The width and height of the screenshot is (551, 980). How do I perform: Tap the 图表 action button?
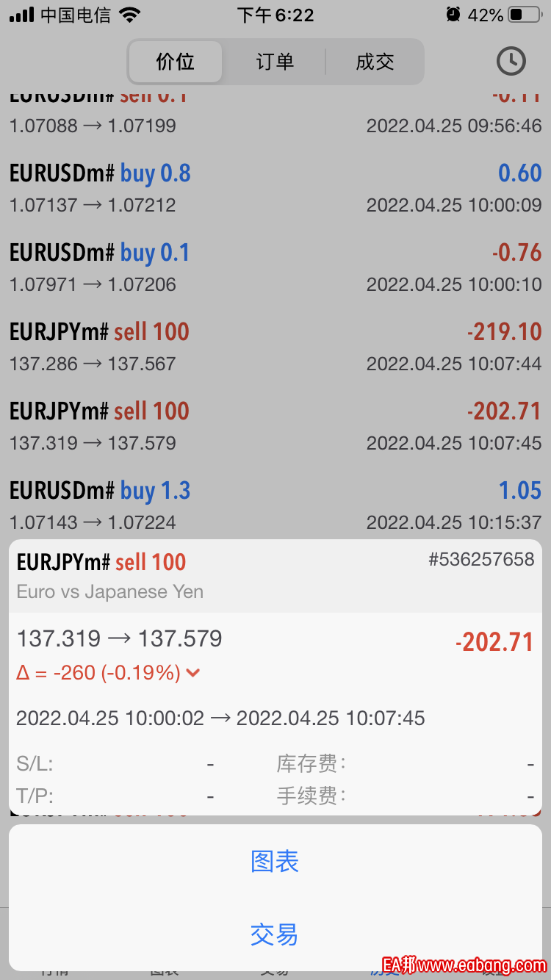[x=275, y=861]
